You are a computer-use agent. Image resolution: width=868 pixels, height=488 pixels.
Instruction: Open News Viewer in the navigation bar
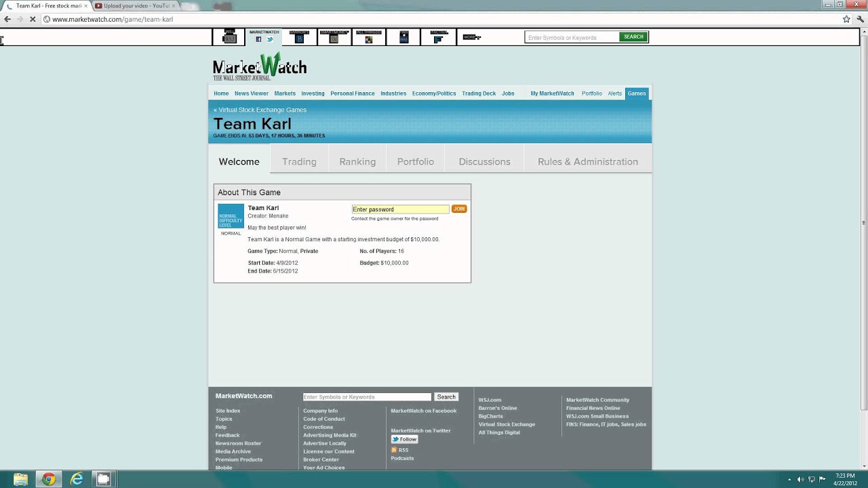click(x=252, y=94)
